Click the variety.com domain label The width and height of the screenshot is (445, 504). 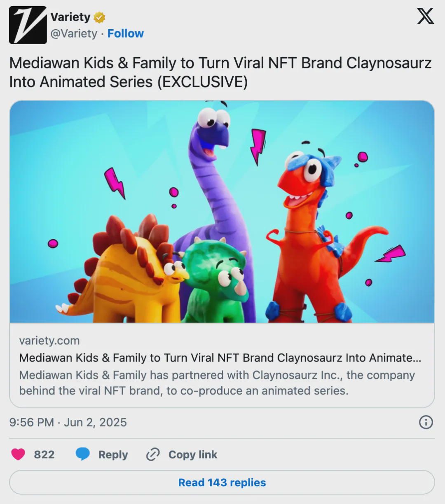[49, 341]
